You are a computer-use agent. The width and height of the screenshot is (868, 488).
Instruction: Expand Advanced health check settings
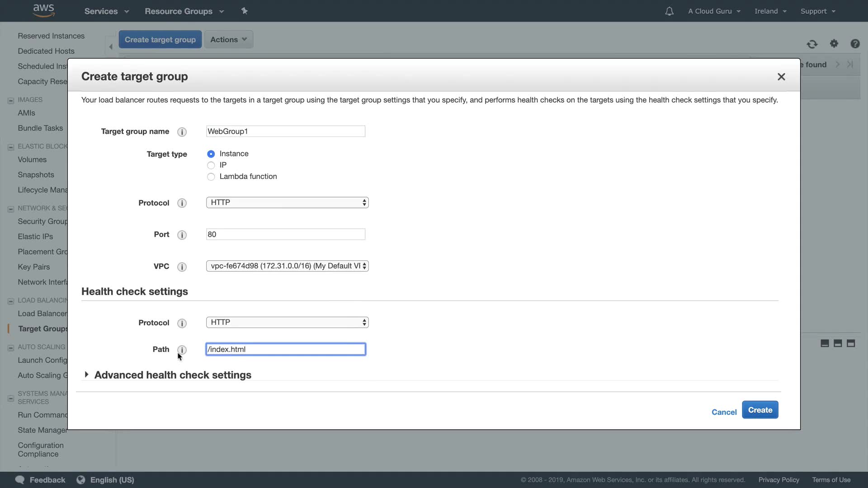[x=172, y=375]
